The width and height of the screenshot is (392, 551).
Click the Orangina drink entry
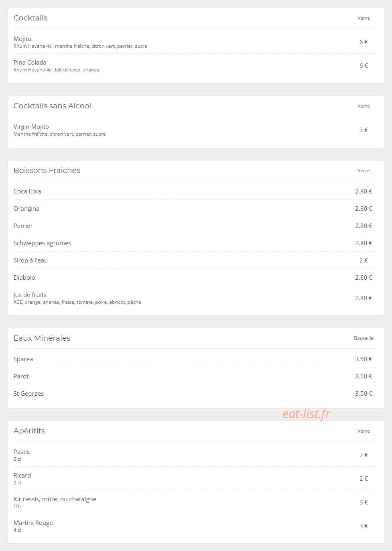[196, 209]
